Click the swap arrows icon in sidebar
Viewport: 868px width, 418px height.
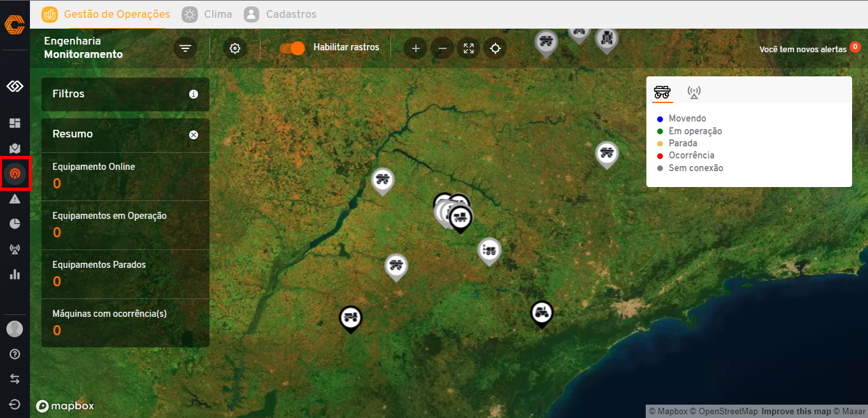tap(15, 379)
